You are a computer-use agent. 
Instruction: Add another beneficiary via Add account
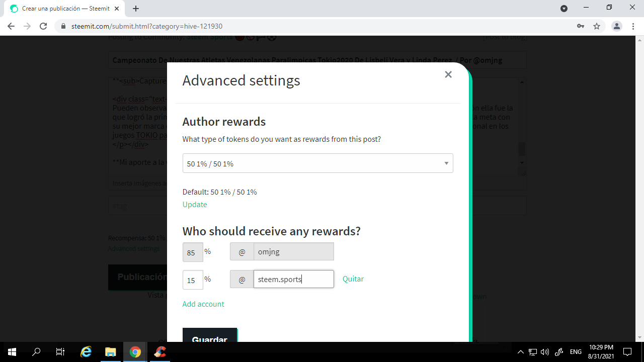[x=203, y=304]
